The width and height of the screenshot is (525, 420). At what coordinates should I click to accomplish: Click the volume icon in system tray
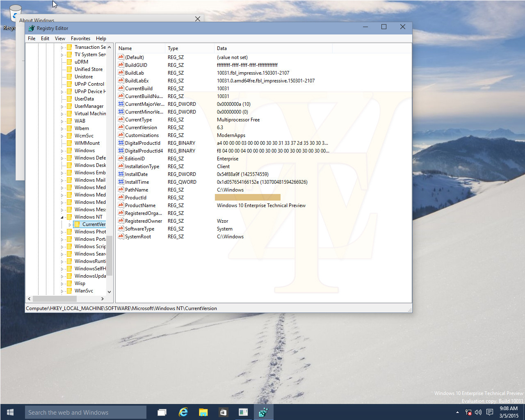coord(478,412)
